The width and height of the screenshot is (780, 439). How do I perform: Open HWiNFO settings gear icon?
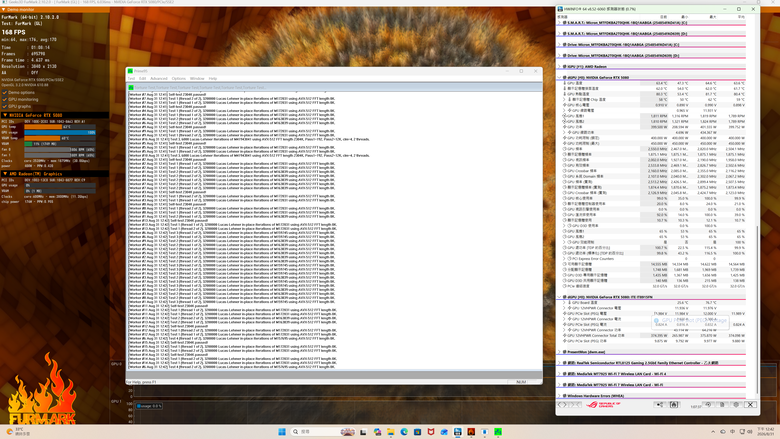[736, 405]
